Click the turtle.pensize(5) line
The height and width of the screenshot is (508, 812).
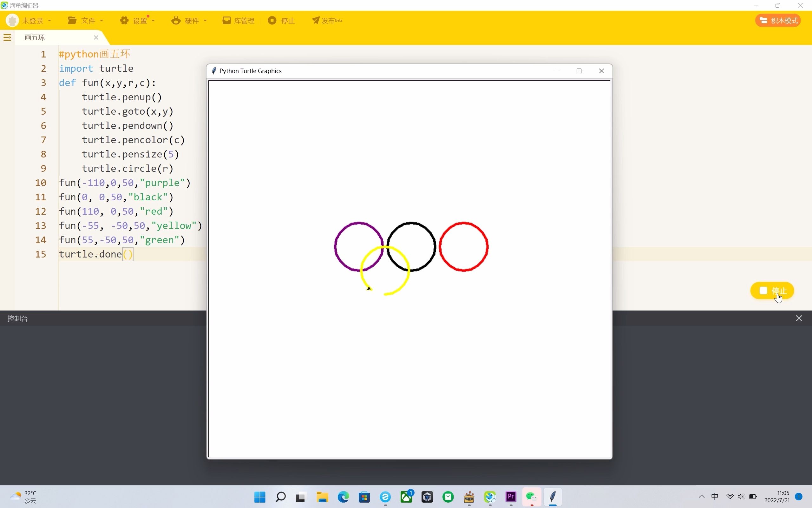coord(130,154)
